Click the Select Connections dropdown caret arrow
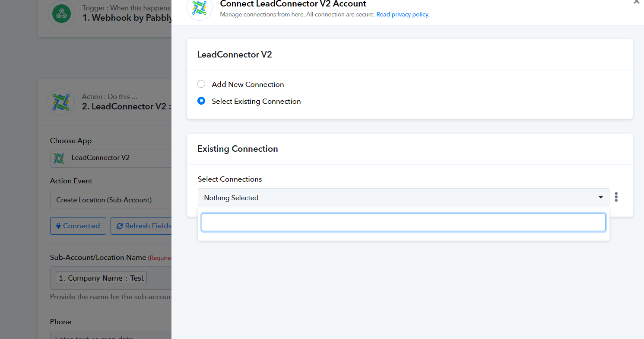 coord(600,198)
